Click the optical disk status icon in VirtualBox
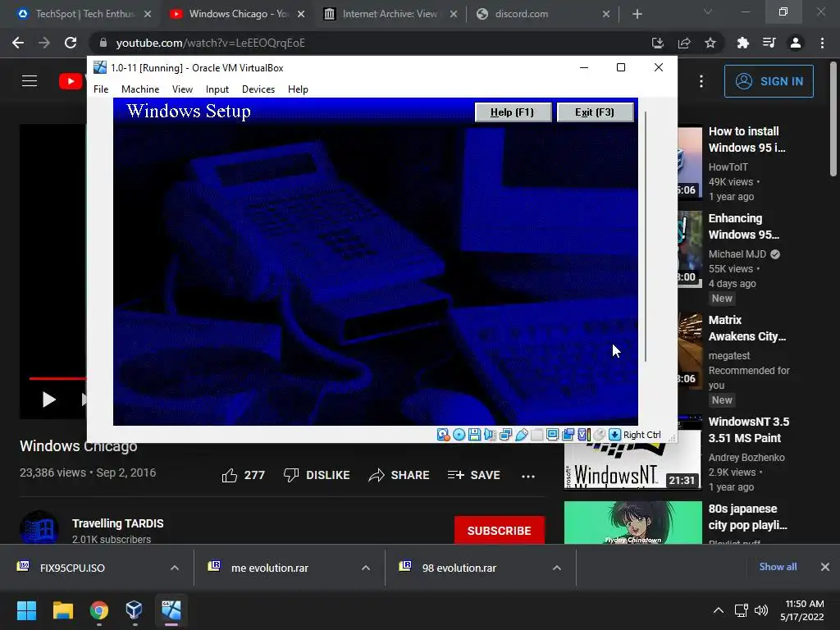This screenshot has width=840, height=630. tap(459, 435)
